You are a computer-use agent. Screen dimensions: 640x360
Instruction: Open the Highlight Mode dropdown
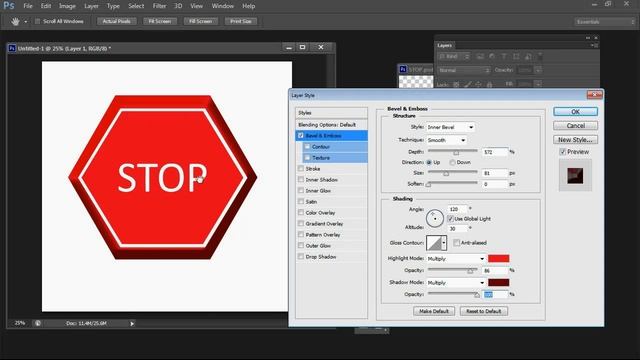(456, 259)
